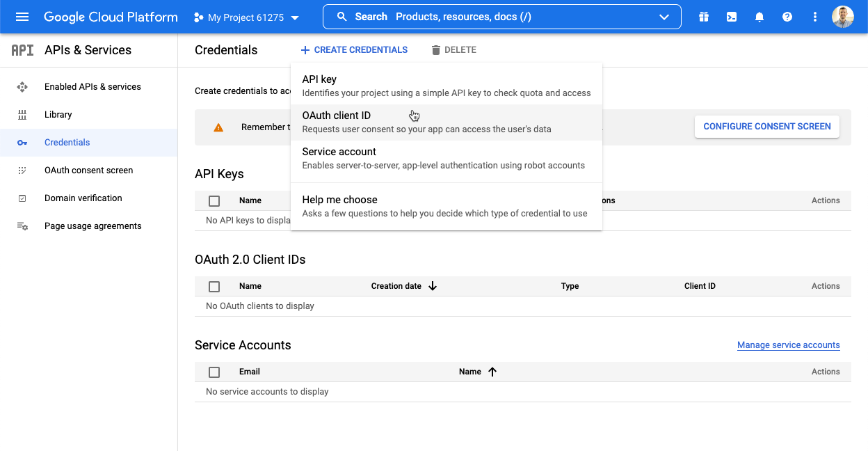The image size is (868, 451).
Task: Open Page usage agreements
Action: click(93, 226)
